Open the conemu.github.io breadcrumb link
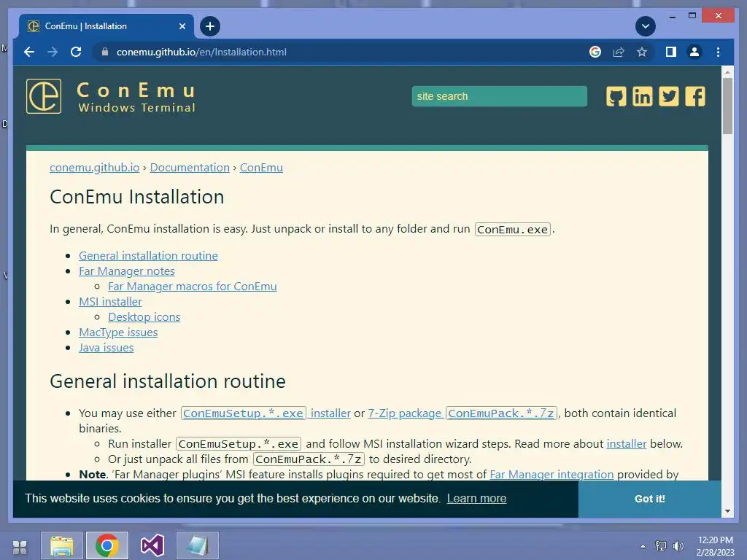The width and height of the screenshot is (747, 560). pyautogui.click(x=94, y=168)
